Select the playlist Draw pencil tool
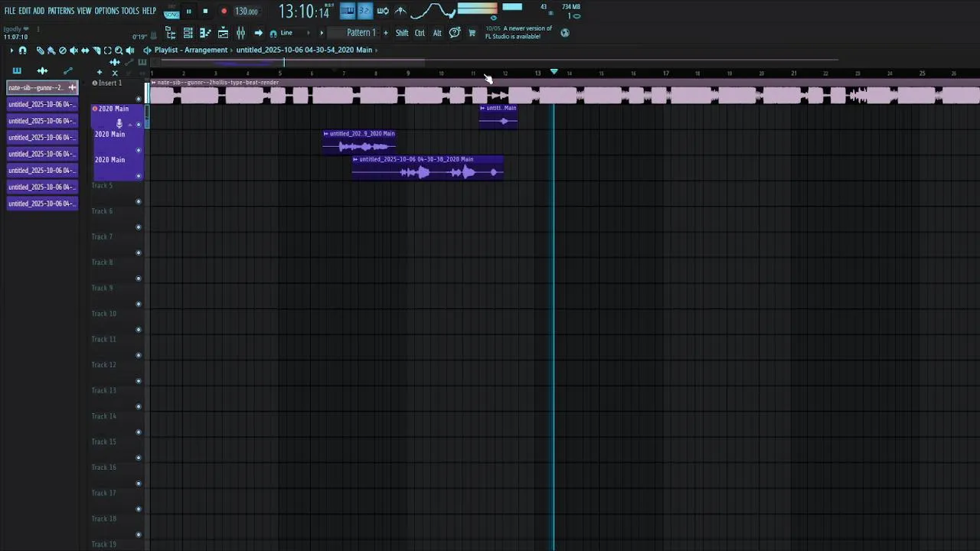980x551 pixels. pyautogui.click(x=41, y=51)
